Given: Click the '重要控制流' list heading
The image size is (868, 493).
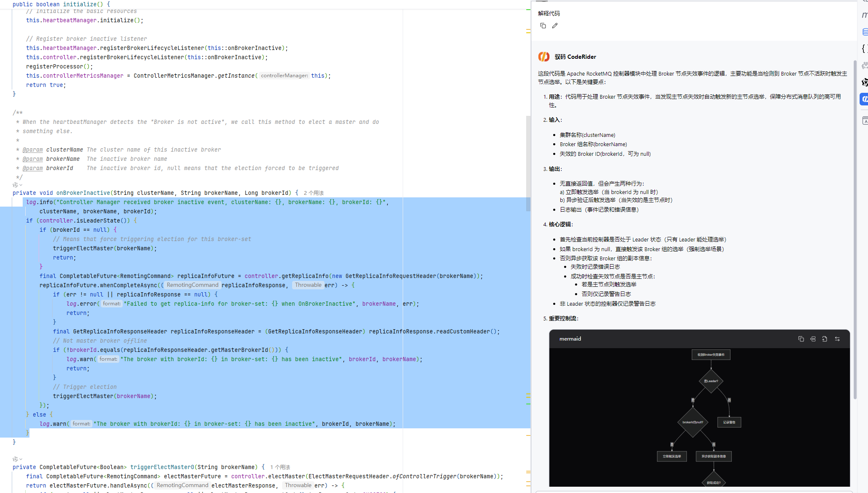Looking at the screenshot, I should coord(563,319).
